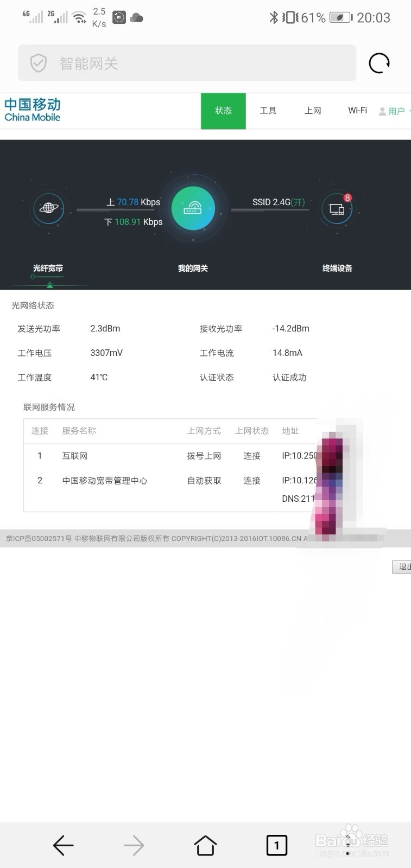The width and height of the screenshot is (411, 868).
Task: Switch to the 状态 tab
Action: tap(223, 111)
